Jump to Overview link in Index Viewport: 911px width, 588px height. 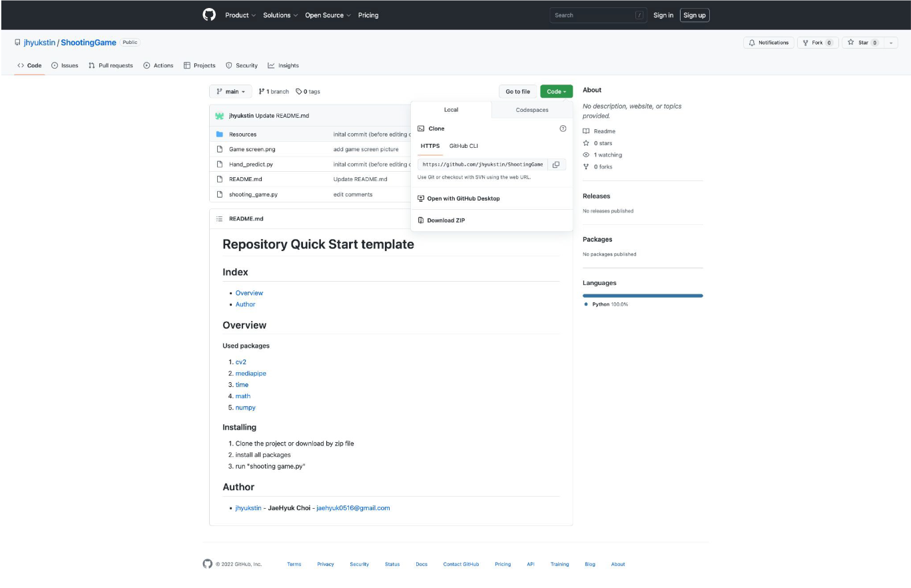[x=249, y=293]
